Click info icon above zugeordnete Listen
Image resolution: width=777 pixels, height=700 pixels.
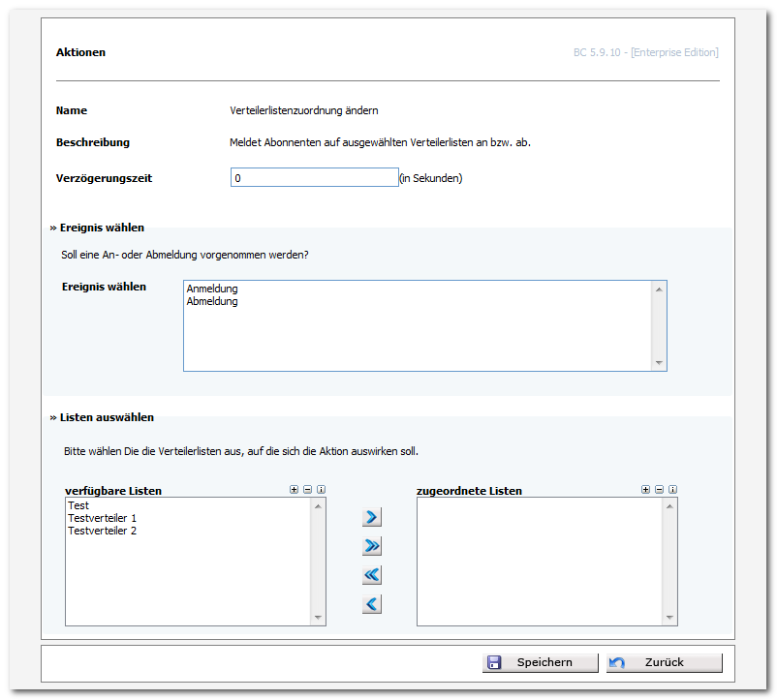point(673,490)
